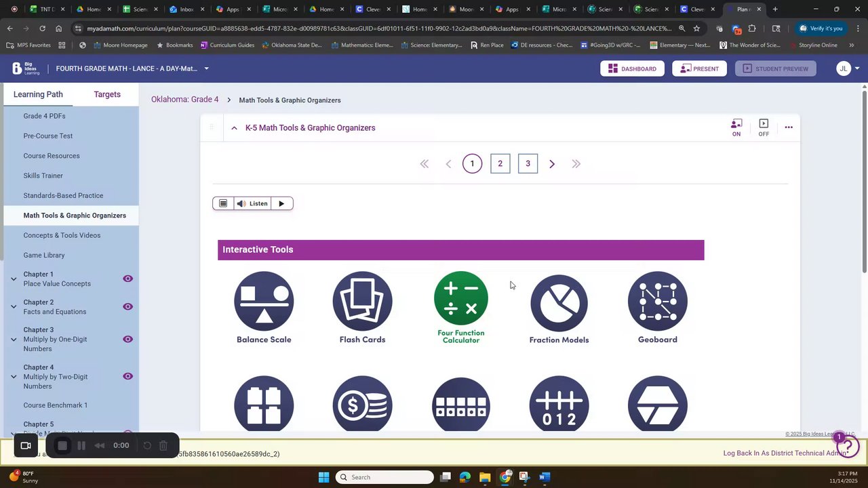Click Log Back In As District Technical Admin
868x488 pixels.
coord(785,453)
